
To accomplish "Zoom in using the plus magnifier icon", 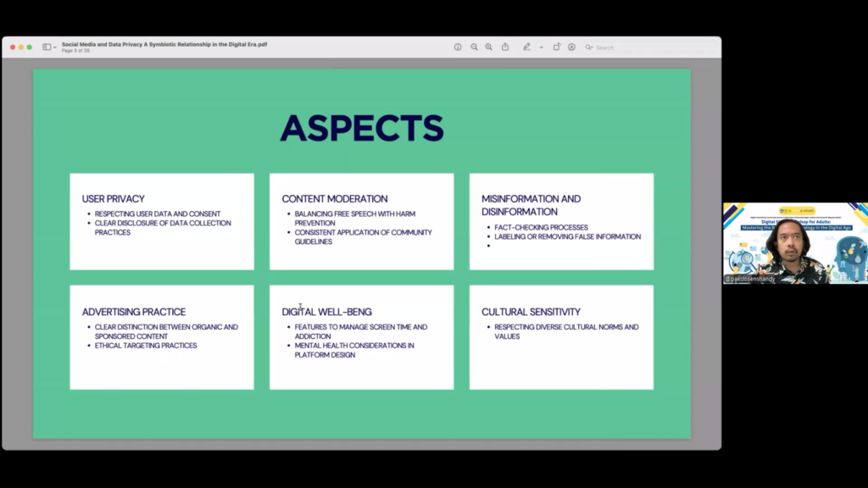I will coord(488,47).
